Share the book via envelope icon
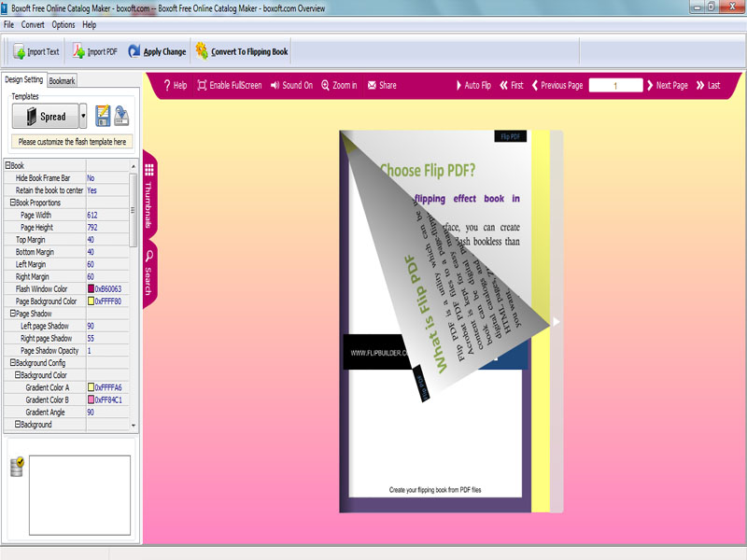 coord(372,85)
